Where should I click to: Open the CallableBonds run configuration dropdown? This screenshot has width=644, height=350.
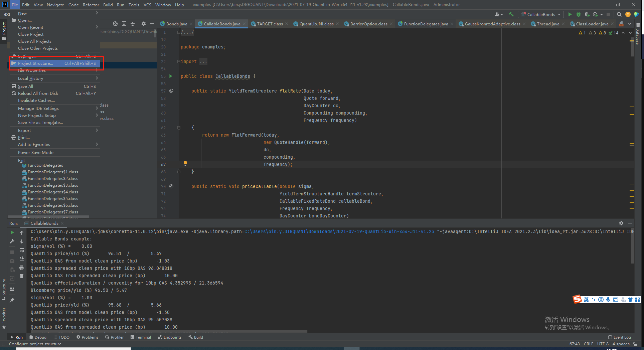540,14
